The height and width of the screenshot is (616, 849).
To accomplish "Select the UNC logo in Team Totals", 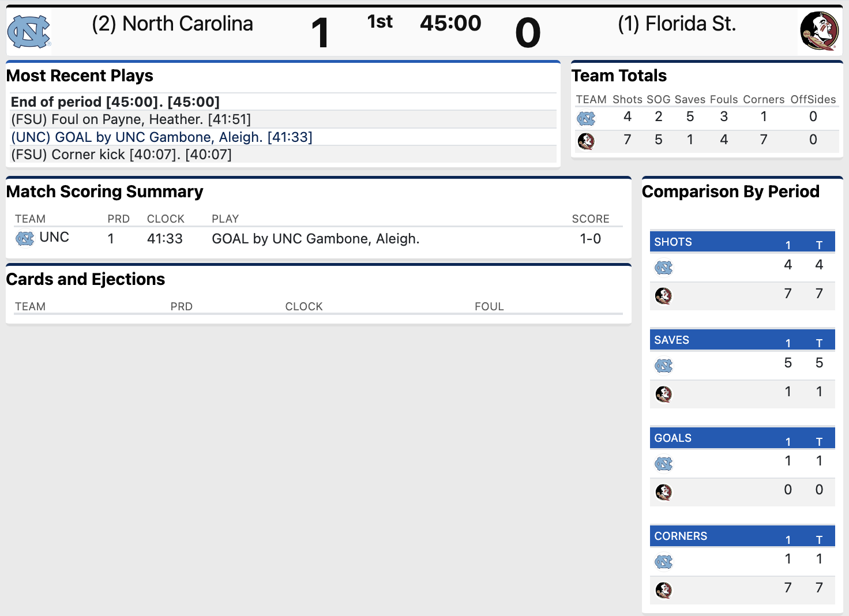I will click(586, 118).
